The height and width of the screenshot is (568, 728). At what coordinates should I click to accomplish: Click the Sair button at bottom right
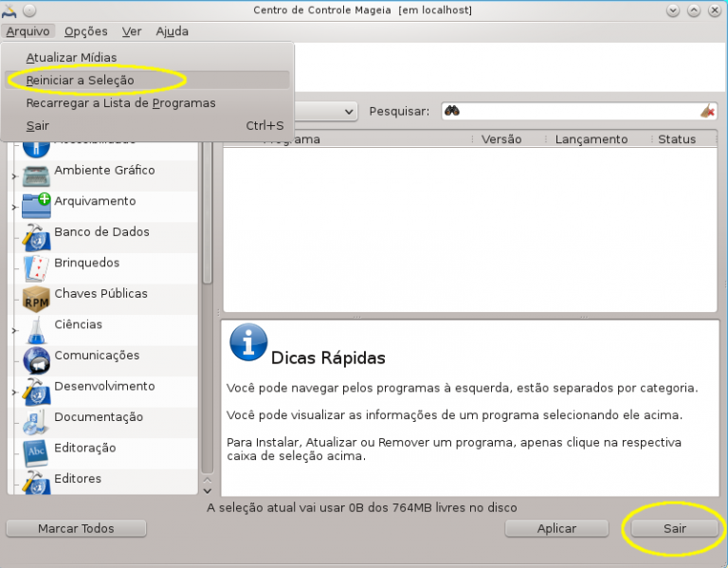click(x=675, y=528)
